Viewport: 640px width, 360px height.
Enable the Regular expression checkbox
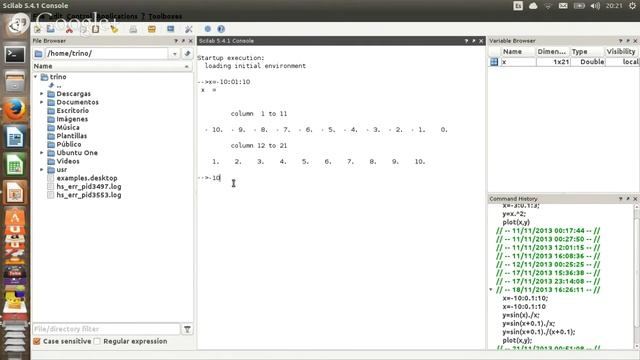pos(97,341)
